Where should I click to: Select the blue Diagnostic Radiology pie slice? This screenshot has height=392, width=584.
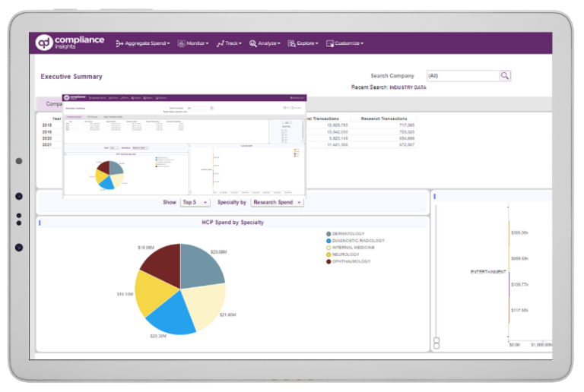pos(173,316)
